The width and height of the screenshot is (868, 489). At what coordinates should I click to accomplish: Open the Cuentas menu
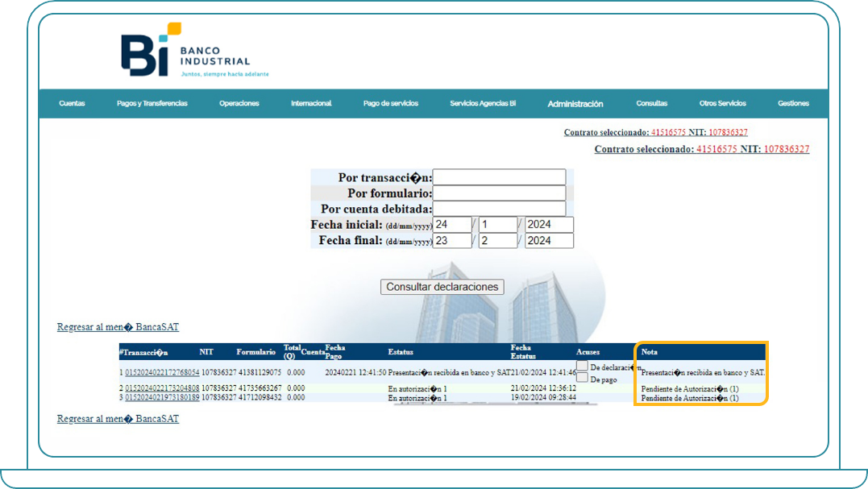pyautogui.click(x=72, y=103)
